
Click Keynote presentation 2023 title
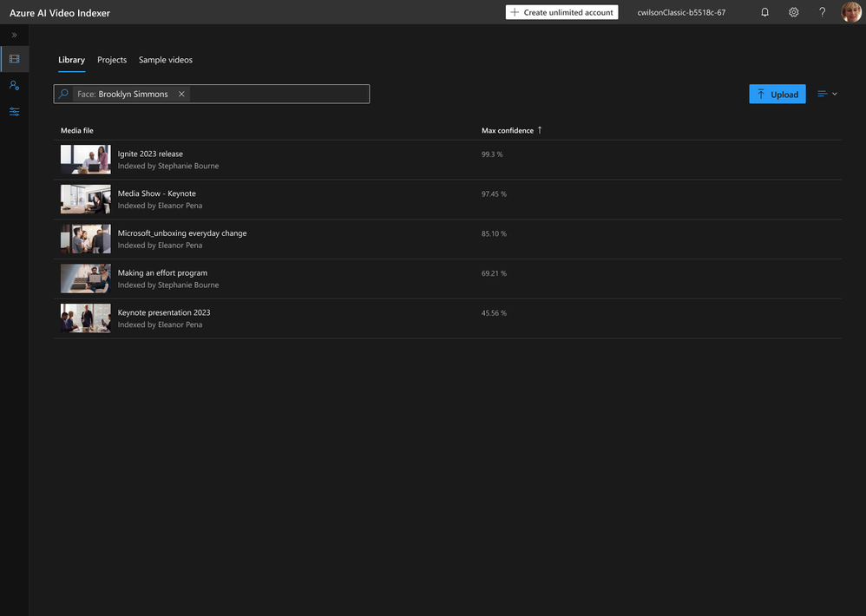click(164, 312)
